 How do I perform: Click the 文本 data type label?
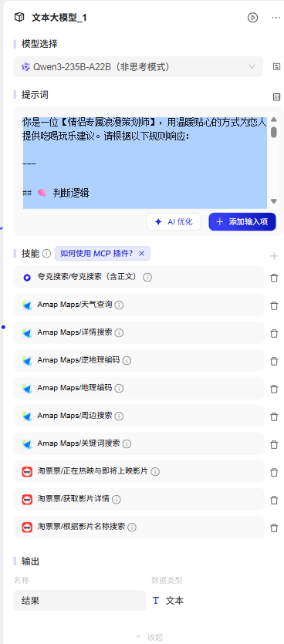(x=174, y=601)
